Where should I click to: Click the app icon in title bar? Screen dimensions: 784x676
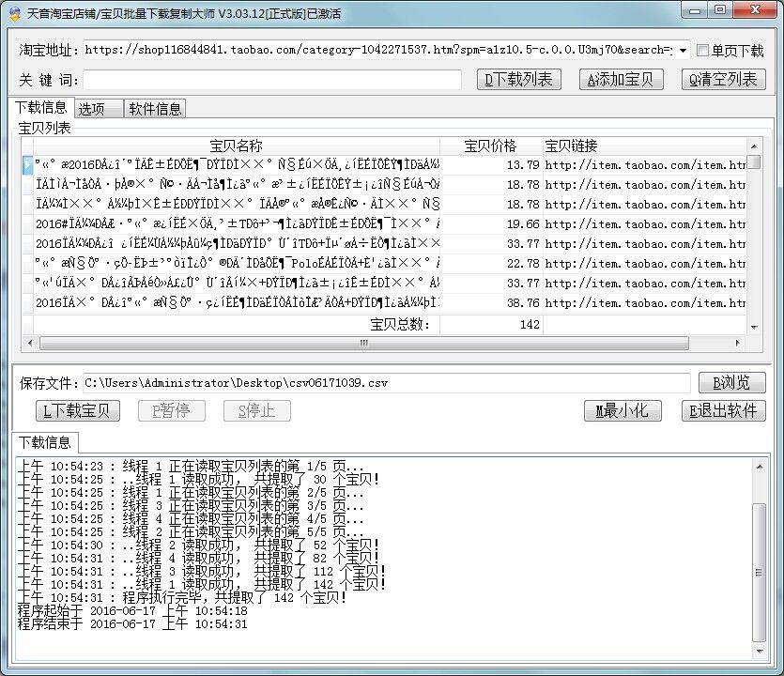[13, 12]
